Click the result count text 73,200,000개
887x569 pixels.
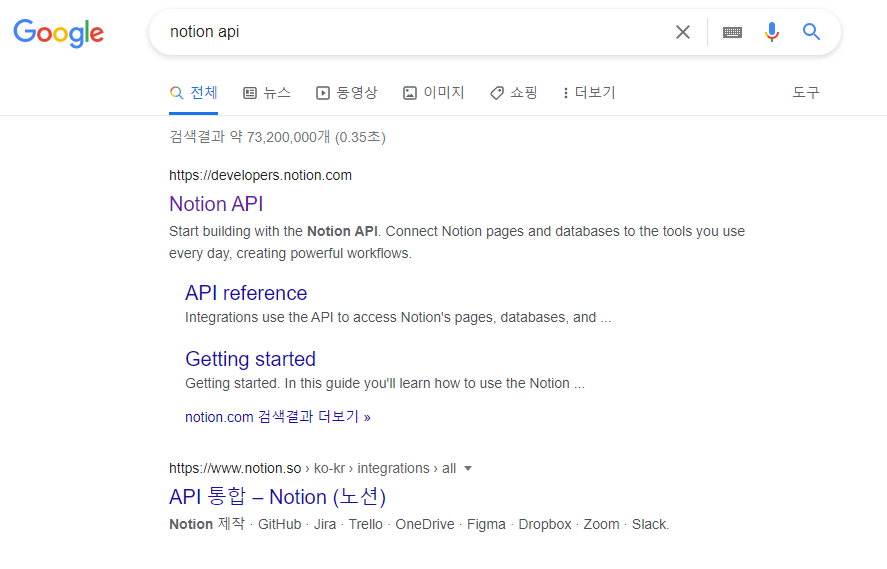tap(277, 137)
